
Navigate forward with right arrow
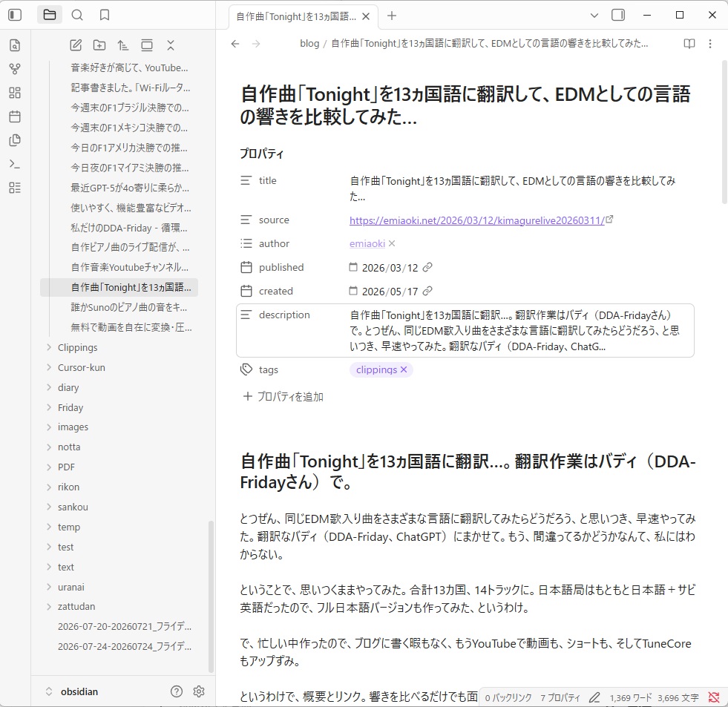pos(256,44)
